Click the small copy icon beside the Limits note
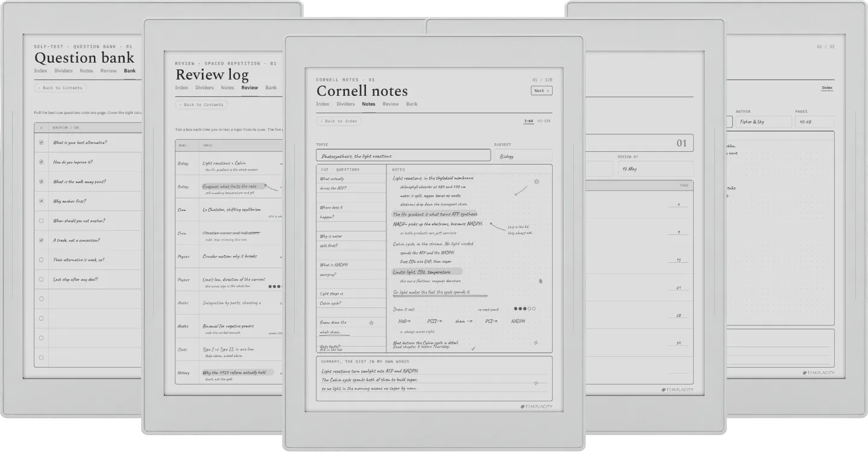868x452 pixels. (540, 280)
